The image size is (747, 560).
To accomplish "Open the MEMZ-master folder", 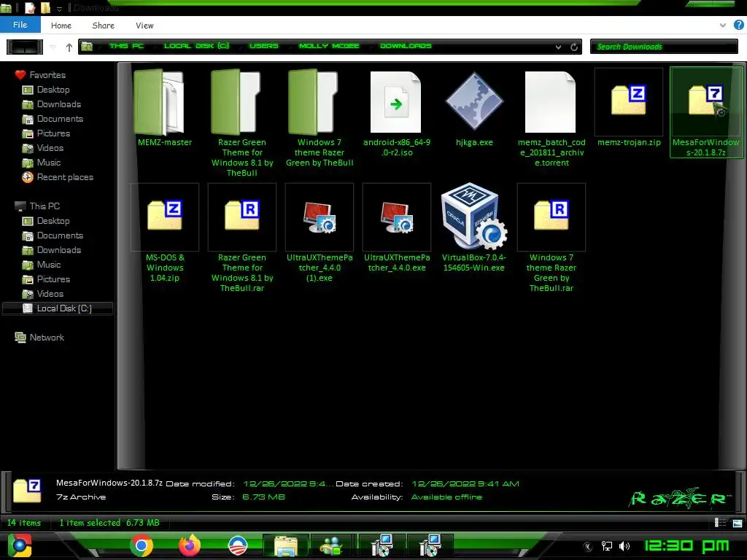I will coord(165,108).
